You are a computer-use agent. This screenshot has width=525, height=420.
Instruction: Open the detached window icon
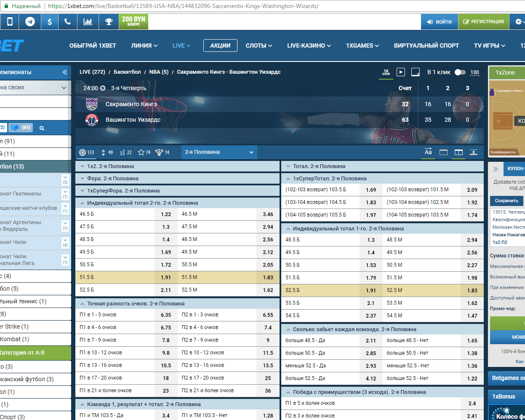pos(416,72)
